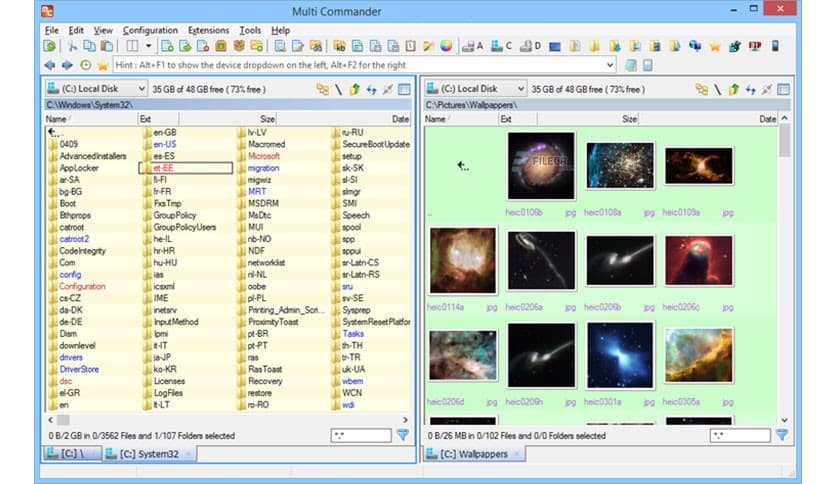Switch to the [C:] System32 tab

coord(149,454)
